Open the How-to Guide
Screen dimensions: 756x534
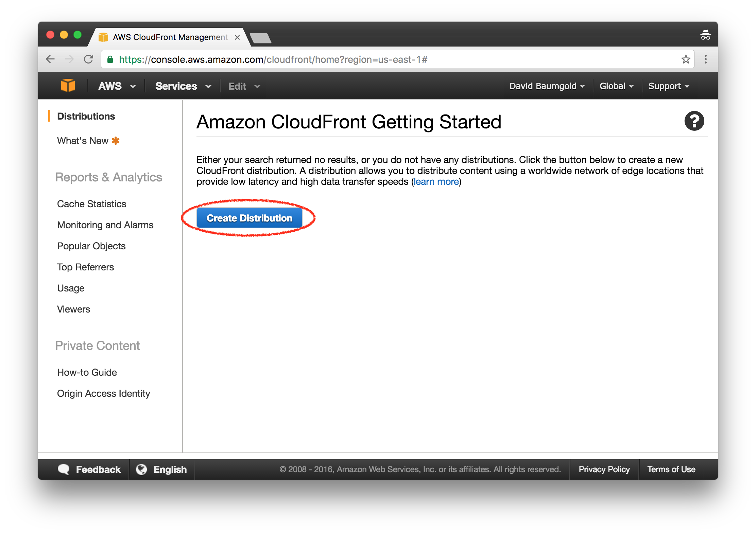coord(87,372)
